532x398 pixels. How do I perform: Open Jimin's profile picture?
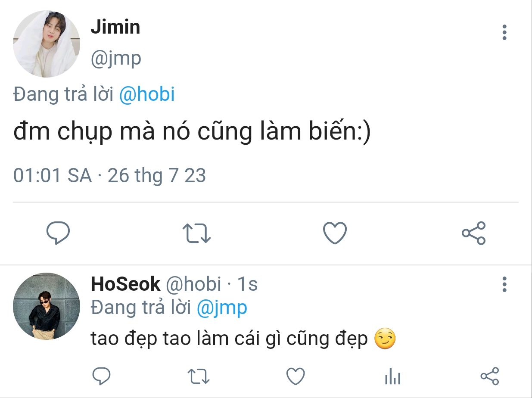(x=47, y=44)
